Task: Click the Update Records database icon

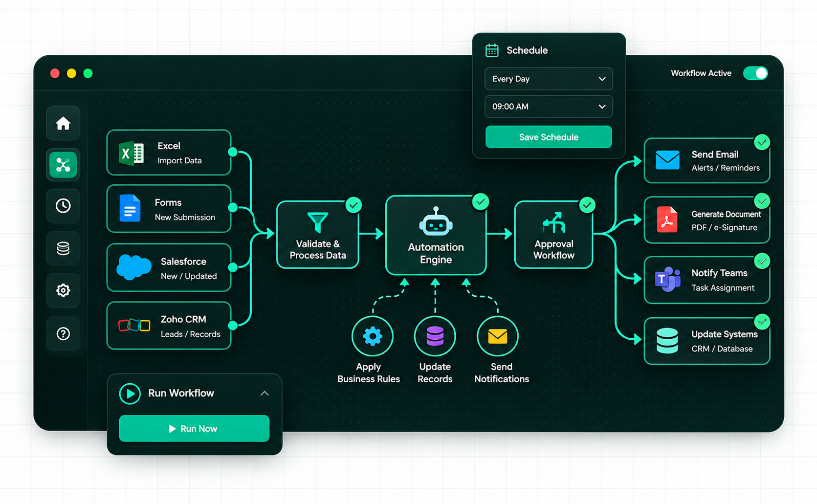Action: pyautogui.click(x=435, y=336)
